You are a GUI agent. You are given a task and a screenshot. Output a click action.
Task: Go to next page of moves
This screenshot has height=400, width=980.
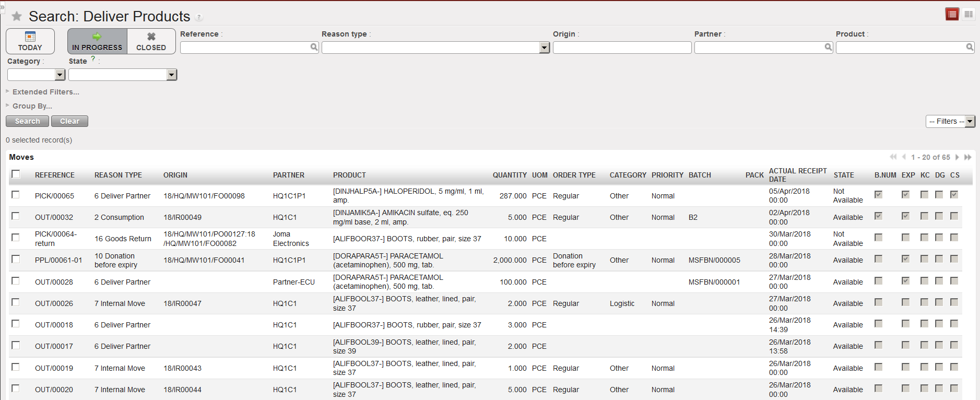957,157
